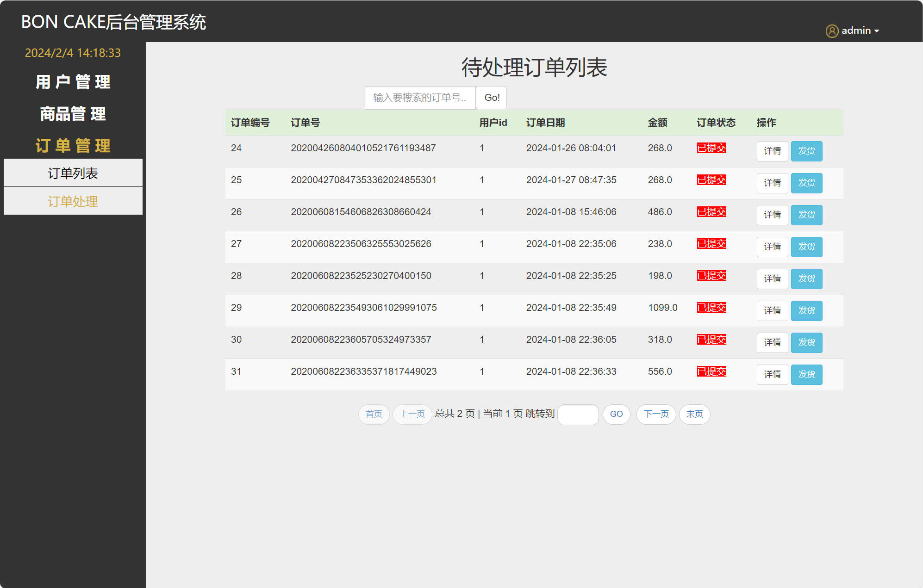Go to 下一页 in pagination
The image size is (923, 588).
(x=656, y=414)
